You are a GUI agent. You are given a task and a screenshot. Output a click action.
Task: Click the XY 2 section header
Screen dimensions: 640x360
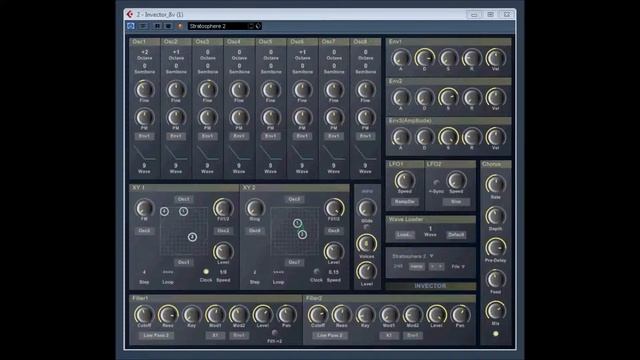(x=295, y=188)
